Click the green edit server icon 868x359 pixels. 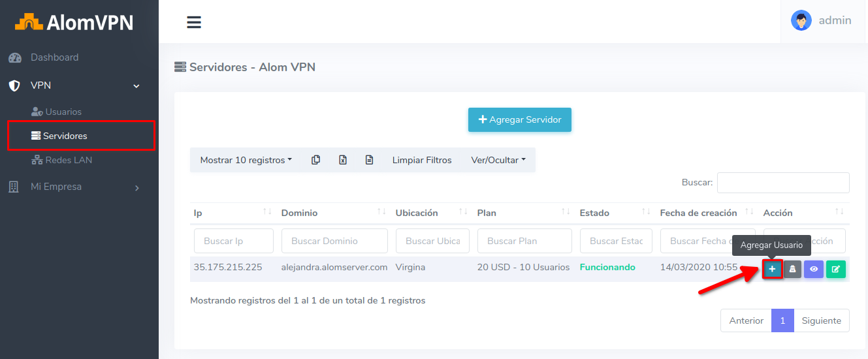point(835,269)
